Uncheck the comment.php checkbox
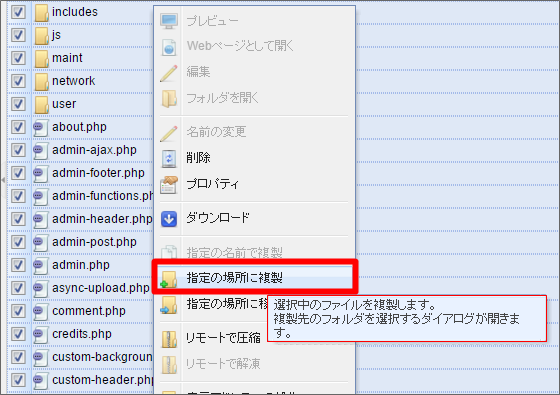Screen dimensions: 560x395 pos(18,311)
